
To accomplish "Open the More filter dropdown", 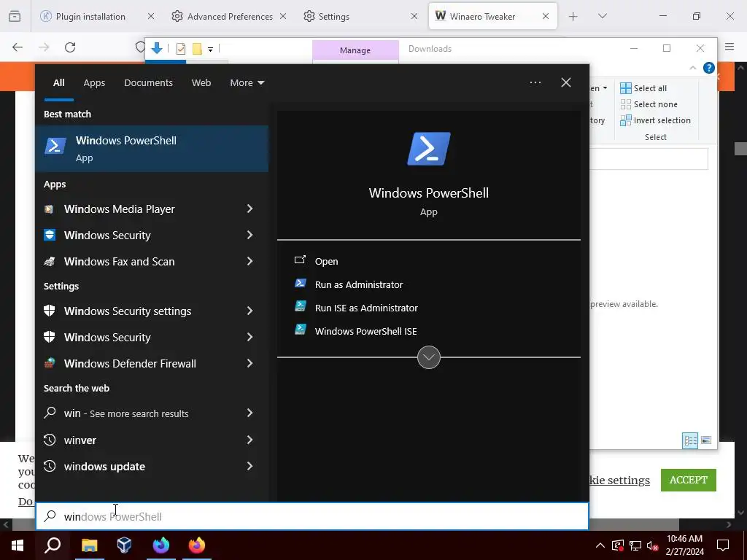I will [247, 82].
